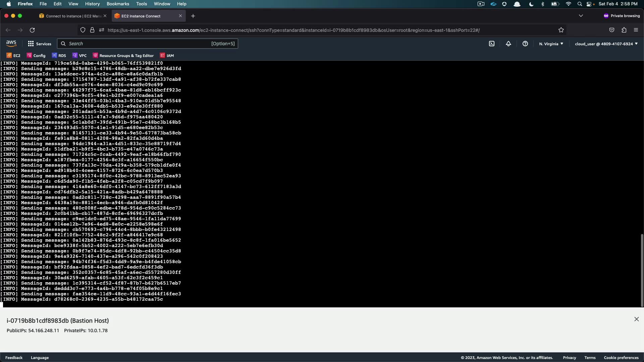
Task: Expand the N. Virginia region dropdown
Action: pyautogui.click(x=551, y=44)
